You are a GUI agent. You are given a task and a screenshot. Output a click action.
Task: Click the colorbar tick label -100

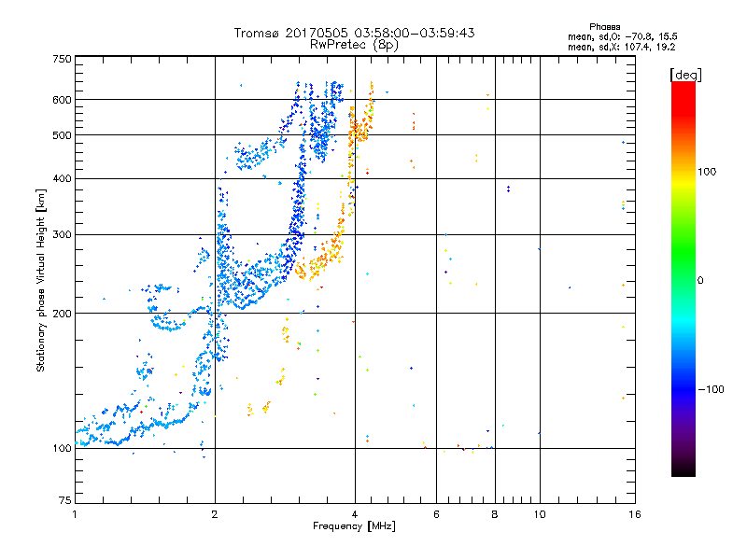pos(711,389)
